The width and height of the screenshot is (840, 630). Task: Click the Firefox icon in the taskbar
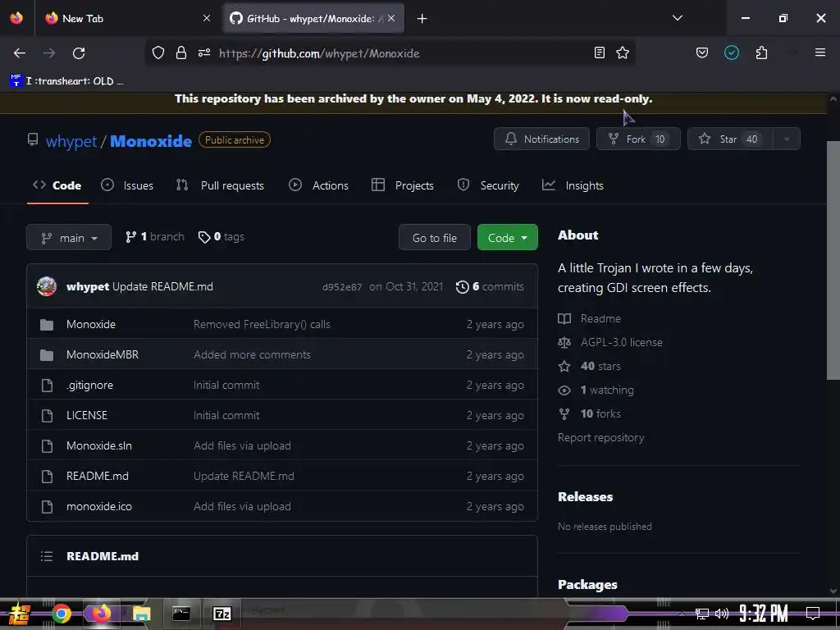101,614
